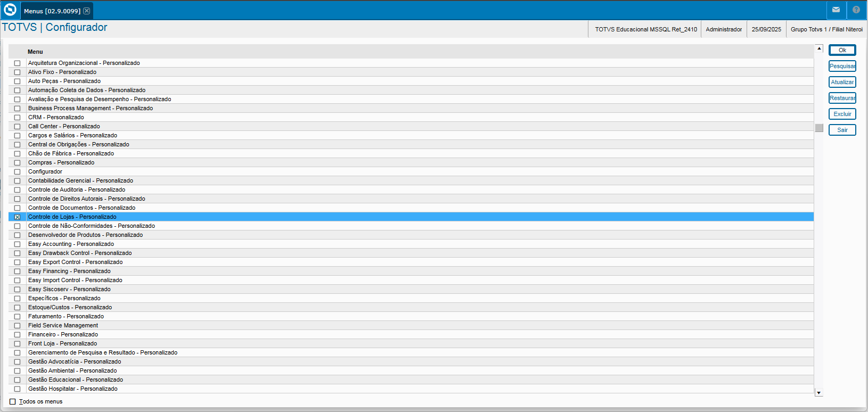
Task: Tick the Call Center - Personalizado checkbox
Action: coord(17,127)
